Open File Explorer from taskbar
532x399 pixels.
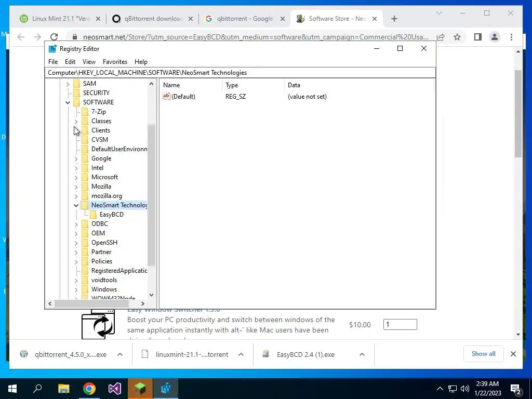pyautogui.click(x=63, y=389)
